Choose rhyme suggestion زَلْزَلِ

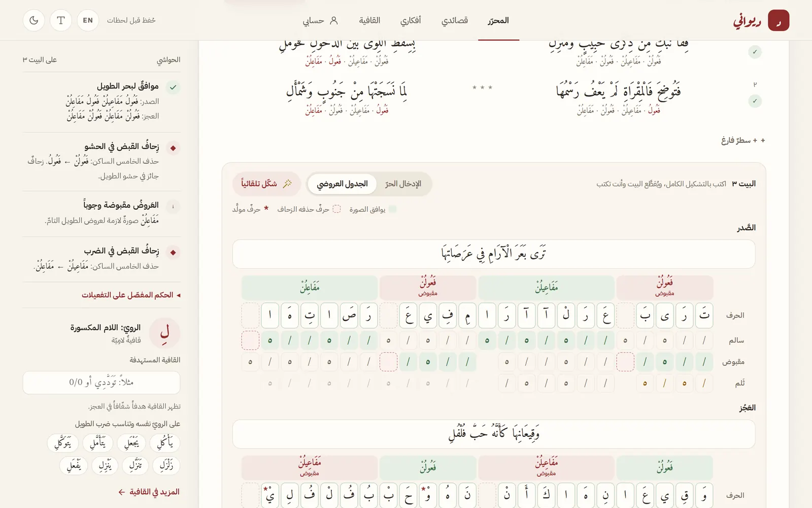click(x=166, y=465)
